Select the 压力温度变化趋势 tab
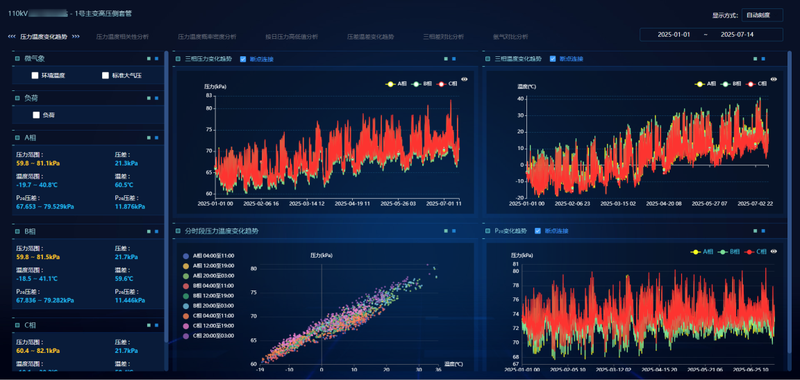 pos(43,37)
